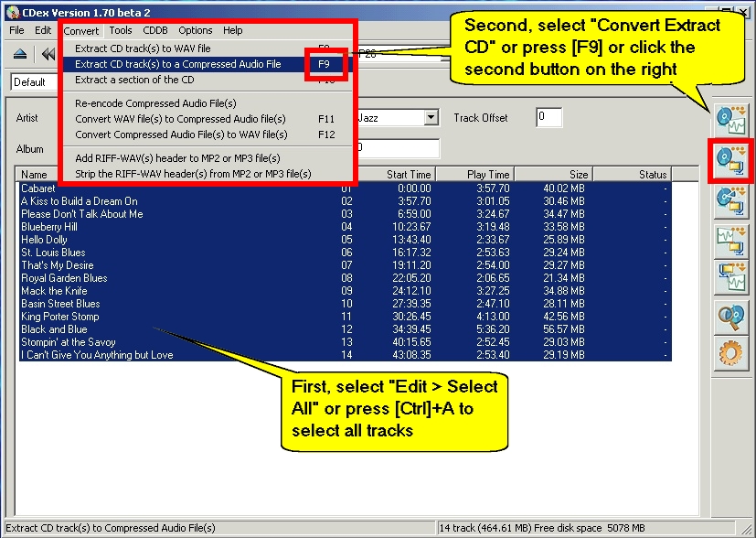This screenshot has width=756, height=538.
Task: Click the convert compressed audio to WAV icon
Action: [x=731, y=277]
